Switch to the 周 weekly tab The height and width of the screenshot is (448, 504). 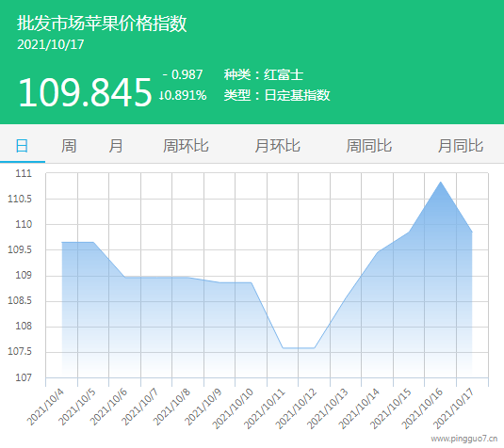coord(69,146)
